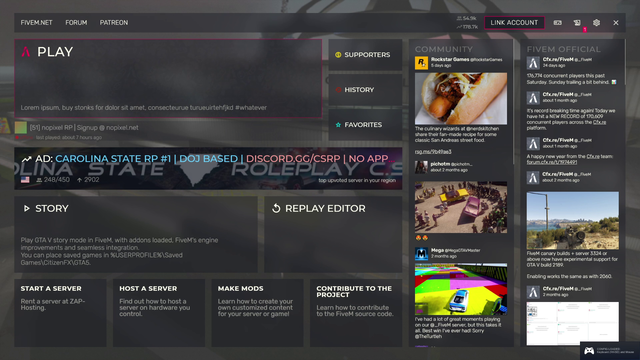
Task: Launch STORY mode
Action: point(136,234)
